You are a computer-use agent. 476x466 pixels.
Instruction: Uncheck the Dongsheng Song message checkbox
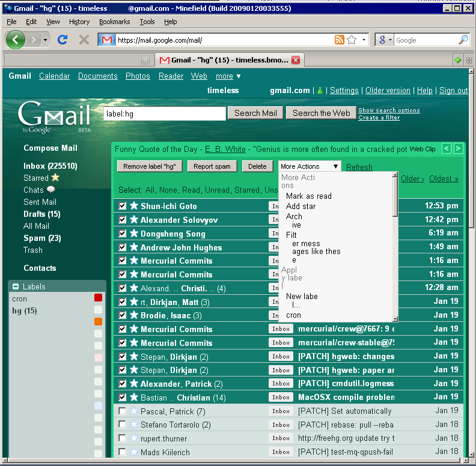[x=123, y=233]
